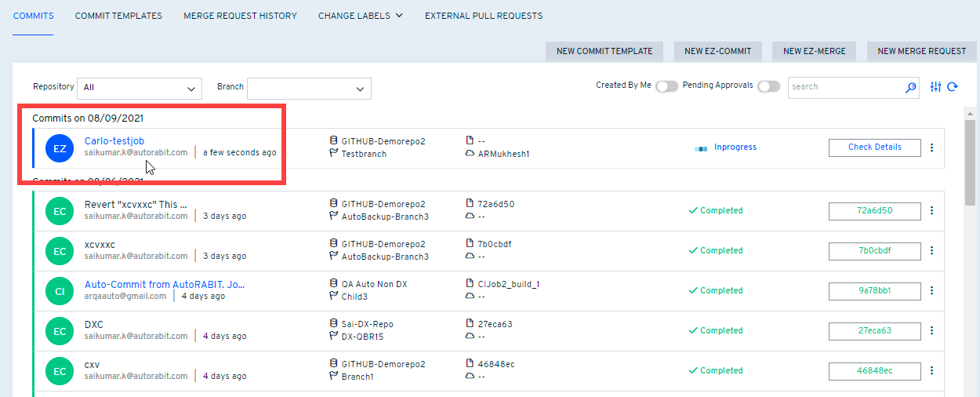Open the Branch dropdown
Image resolution: width=980 pixels, height=397 pixels.
[309, 89]
